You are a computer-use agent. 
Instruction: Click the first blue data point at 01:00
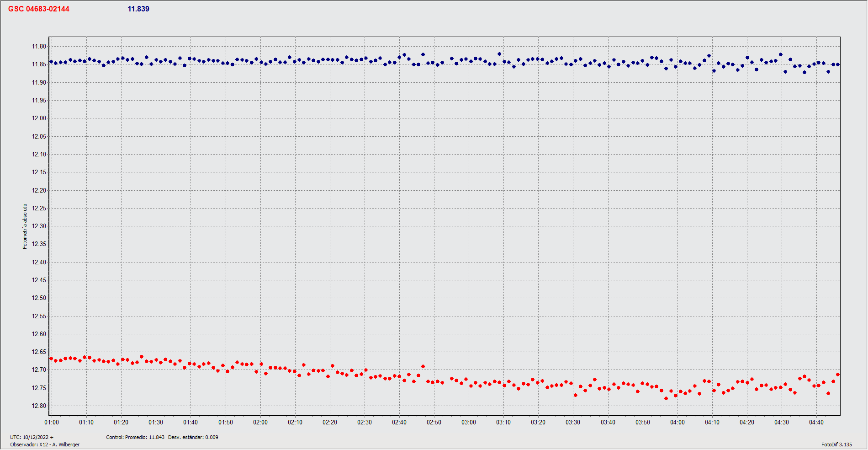click(51, 62)
